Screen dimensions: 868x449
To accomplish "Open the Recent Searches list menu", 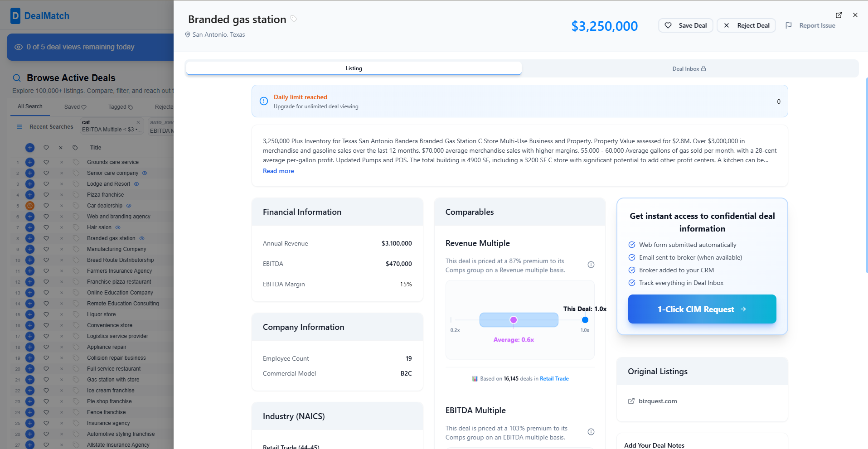I will [19, 127].
